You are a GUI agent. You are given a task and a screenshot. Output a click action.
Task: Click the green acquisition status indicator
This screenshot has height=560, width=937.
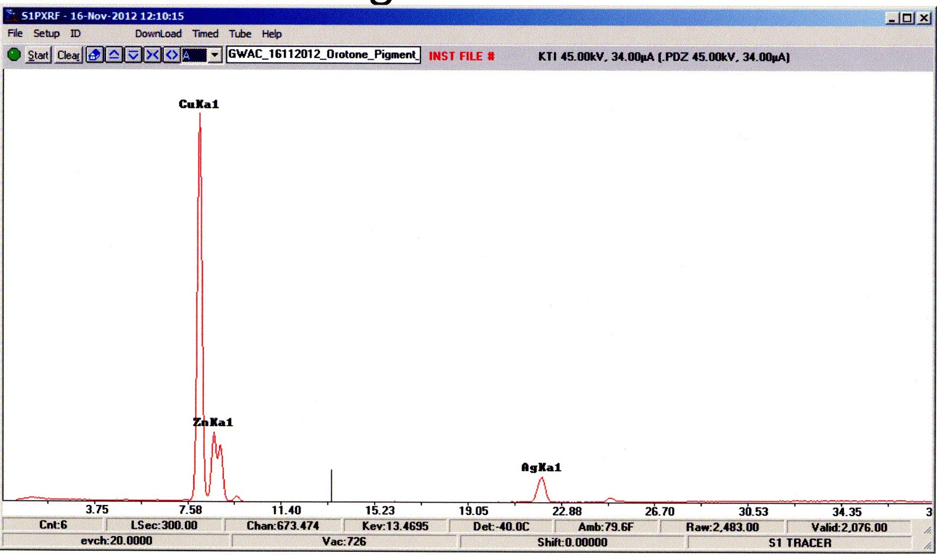(13, 55)
